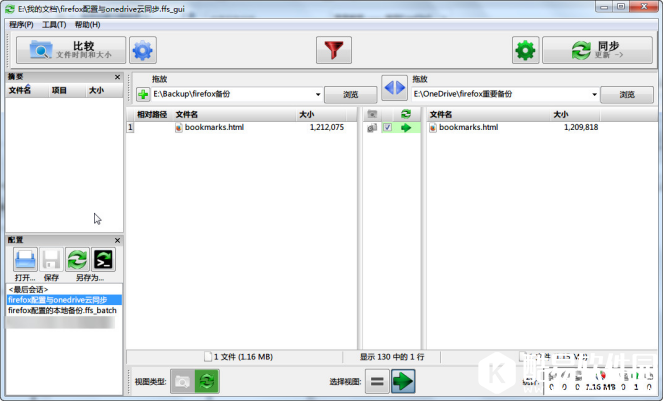Select firefox配置的本地备份.ffs_batch configuration

62,310
